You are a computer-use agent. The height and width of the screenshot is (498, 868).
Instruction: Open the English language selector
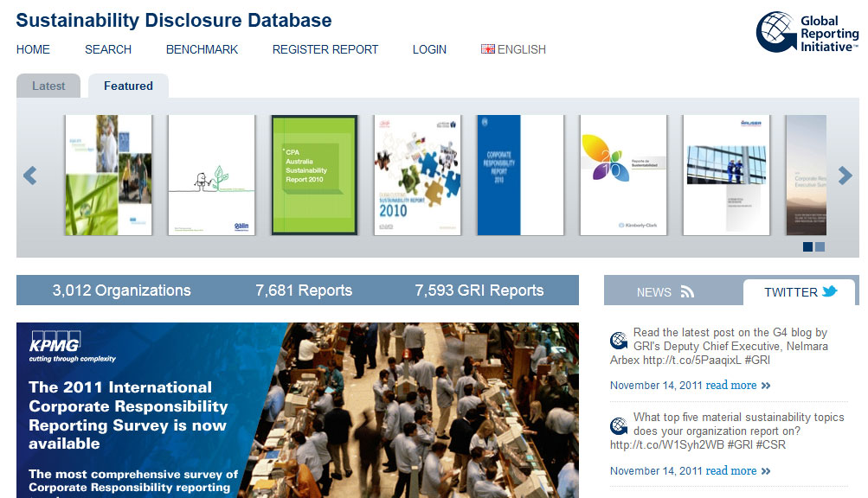point(521,49)
